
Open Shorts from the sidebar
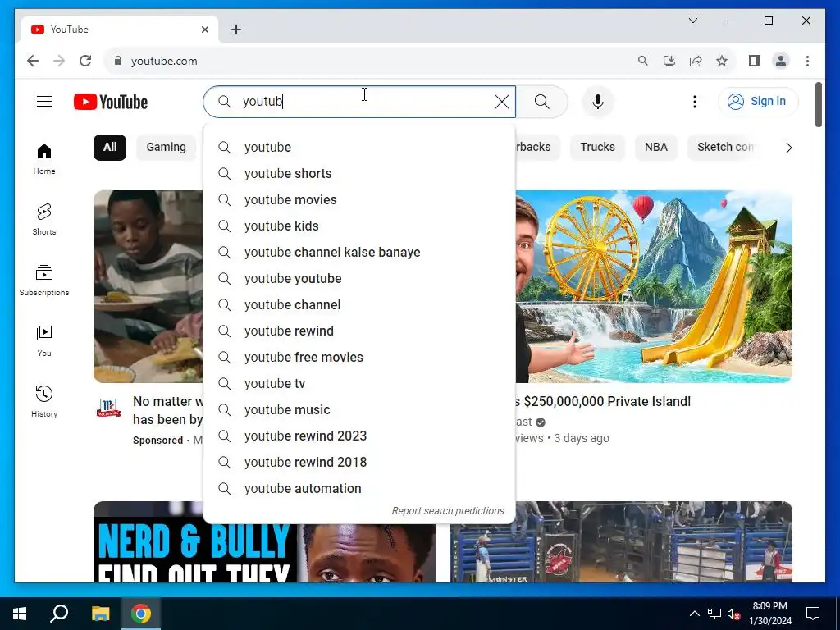tap(44, 220)
